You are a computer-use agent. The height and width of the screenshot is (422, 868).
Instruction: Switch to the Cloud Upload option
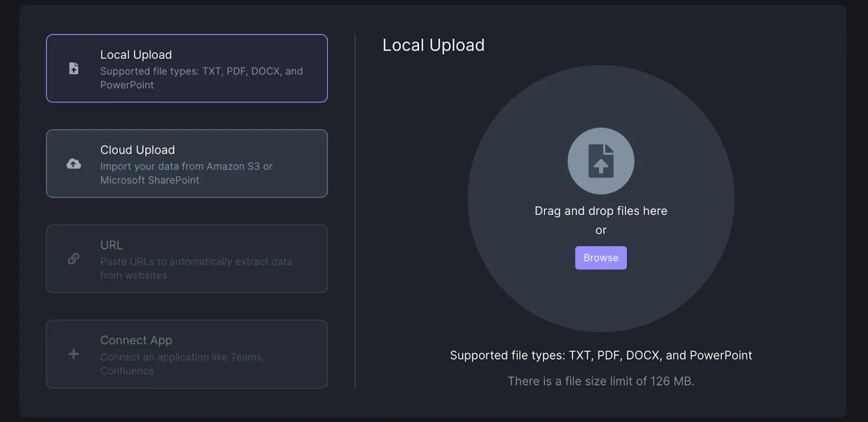(x=138, y=150)
